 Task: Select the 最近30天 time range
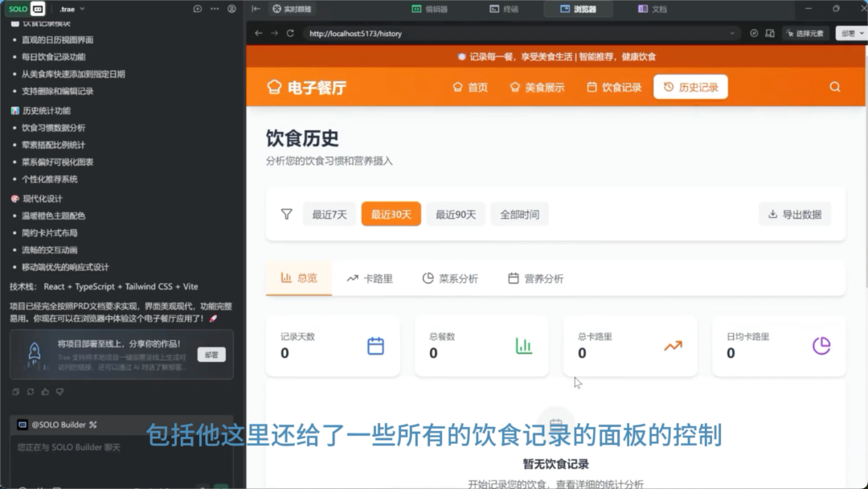pos(391,214)
